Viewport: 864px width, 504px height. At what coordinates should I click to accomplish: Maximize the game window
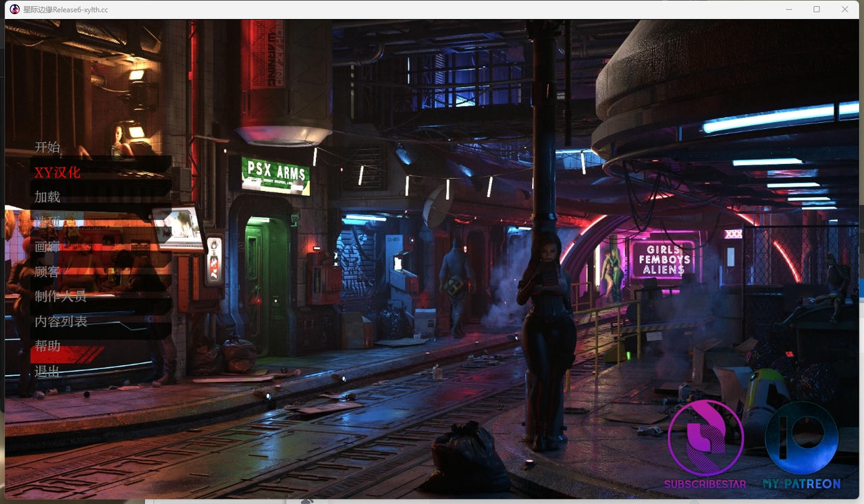point(817,9)
